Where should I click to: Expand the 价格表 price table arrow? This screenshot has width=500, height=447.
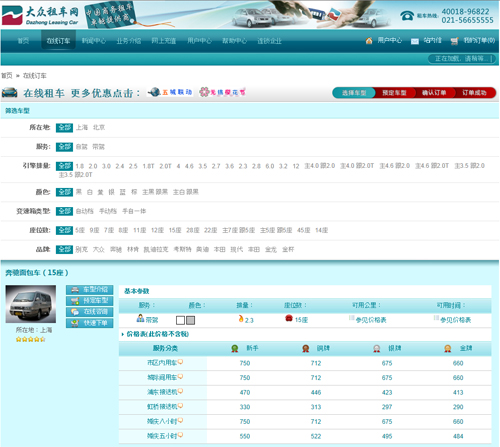point(123,334)
